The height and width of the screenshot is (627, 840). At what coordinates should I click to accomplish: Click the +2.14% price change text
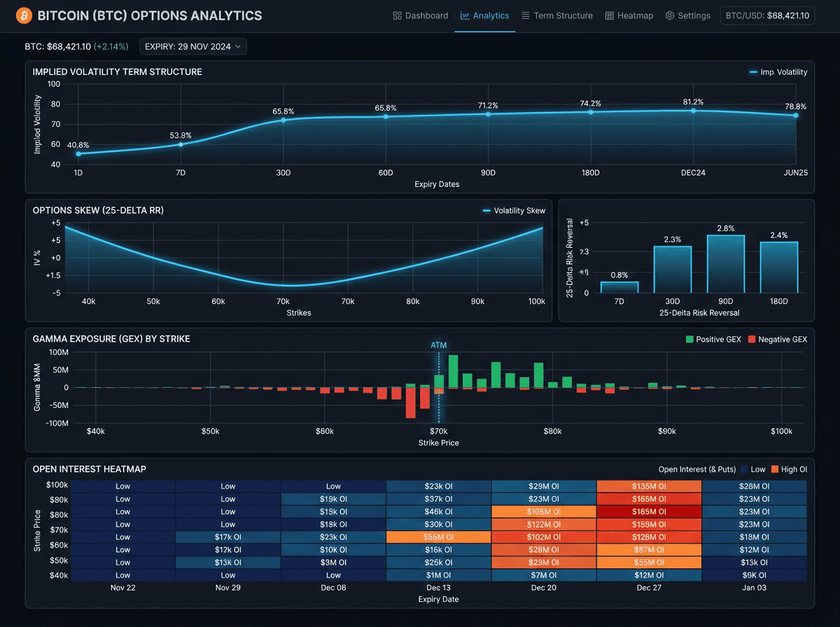point(111,47)
